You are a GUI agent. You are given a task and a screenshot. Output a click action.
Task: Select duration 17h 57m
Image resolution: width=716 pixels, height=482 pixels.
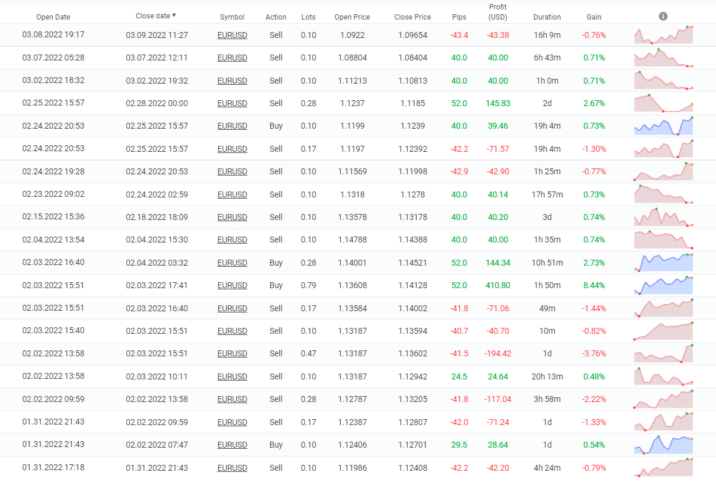coord(547,195)
